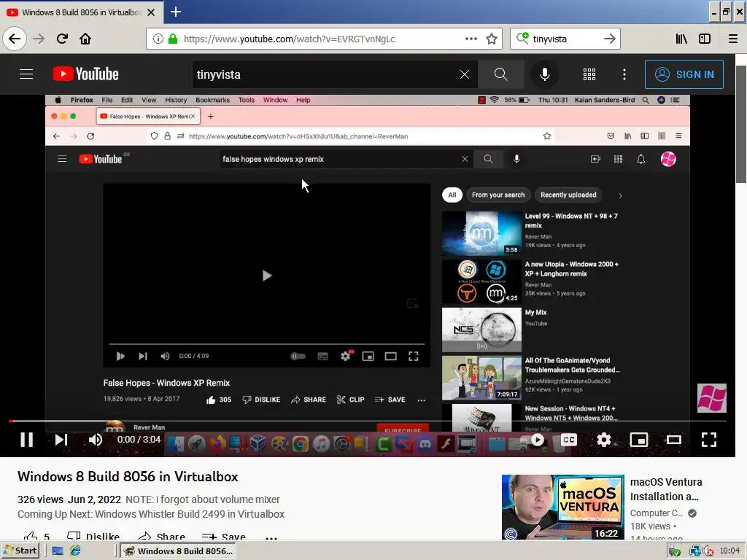
Task: Toggle theater mode
Action: click(673, 440)
